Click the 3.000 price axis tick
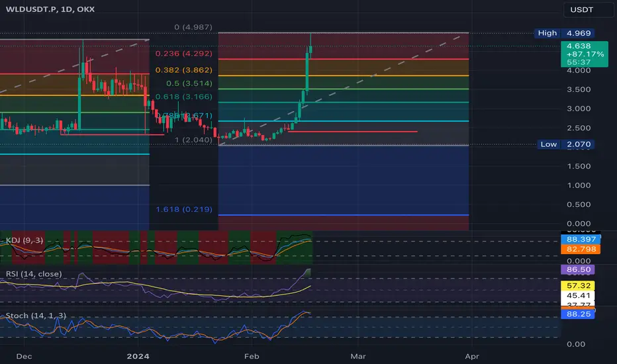 pos(579,109)
